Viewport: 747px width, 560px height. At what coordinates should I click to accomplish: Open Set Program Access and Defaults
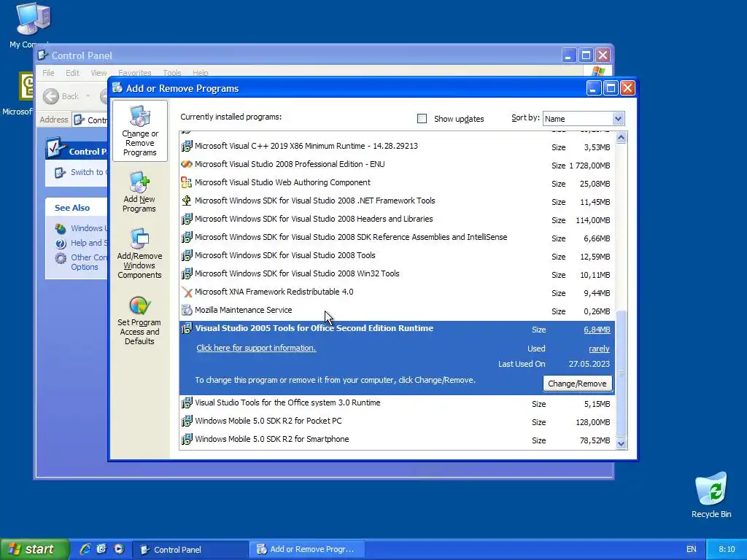[x=139, y=320]
